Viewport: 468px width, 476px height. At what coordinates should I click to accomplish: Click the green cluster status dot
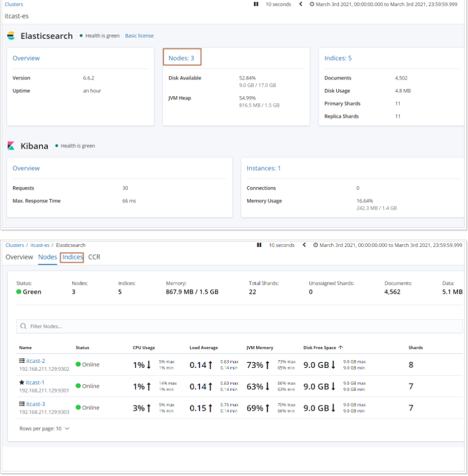(x=19, y=291)
